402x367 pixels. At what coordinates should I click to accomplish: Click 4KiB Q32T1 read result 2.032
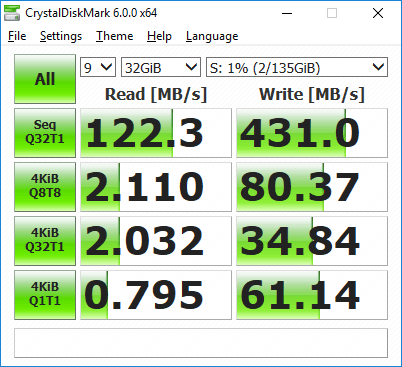coord(156,241)
